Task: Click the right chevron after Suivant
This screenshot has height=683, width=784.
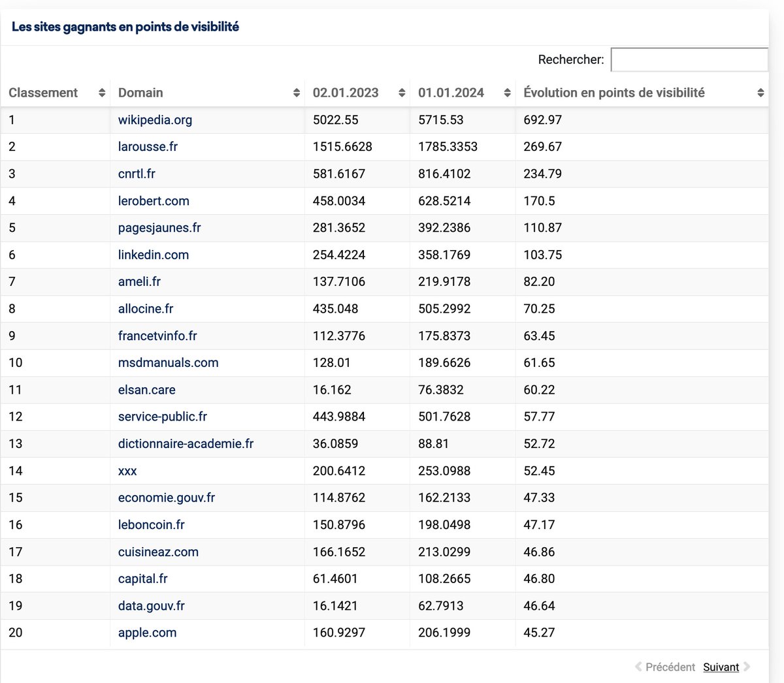Action: pos(747,667)
